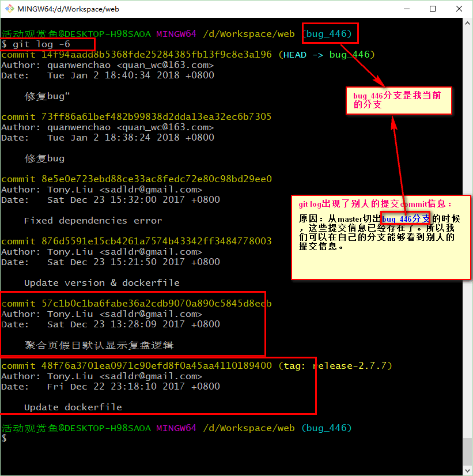Click the date 'Sat Dec 23 13:28:09 2017 +0800'
This screenshot has width=473, height=476.
[134, 324]
